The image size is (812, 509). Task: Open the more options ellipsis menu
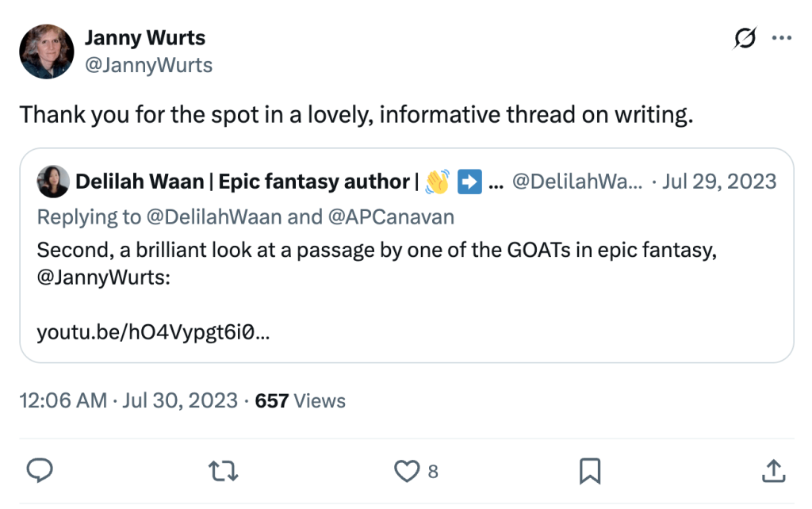point(783,37)
